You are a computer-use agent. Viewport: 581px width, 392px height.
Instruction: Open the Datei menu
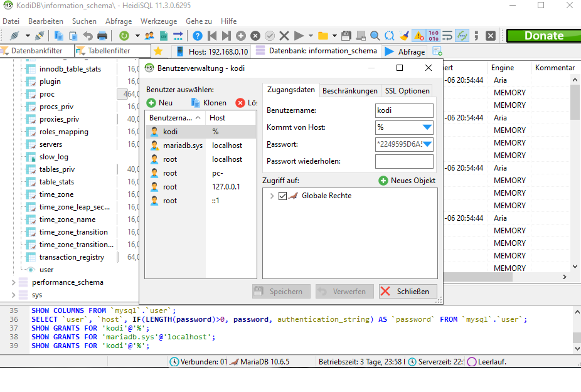[x=11, y=21]
